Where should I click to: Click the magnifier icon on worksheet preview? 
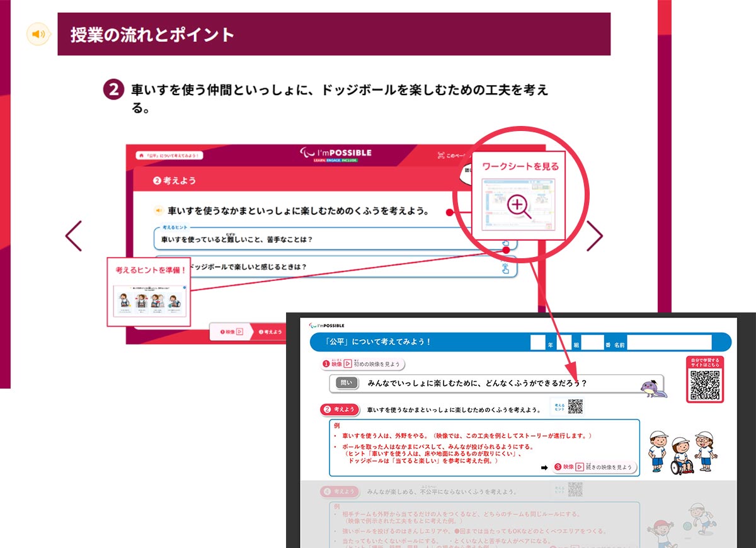point(519,207)
